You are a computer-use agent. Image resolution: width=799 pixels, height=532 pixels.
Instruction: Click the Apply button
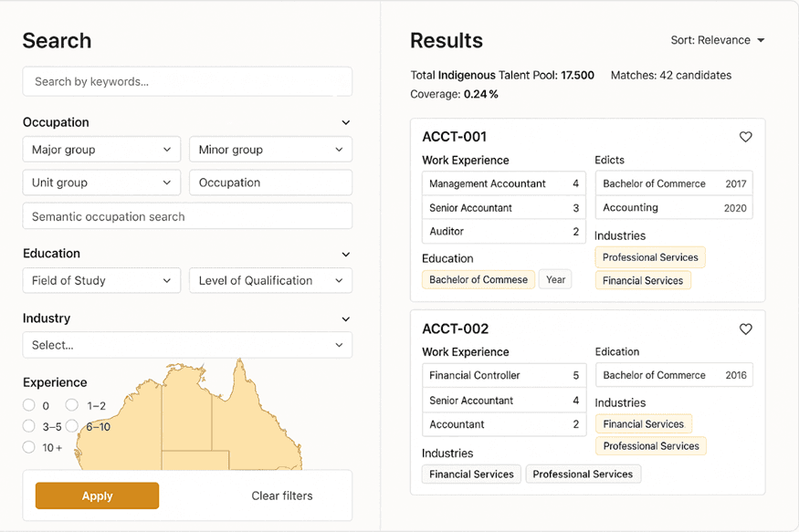96,495
